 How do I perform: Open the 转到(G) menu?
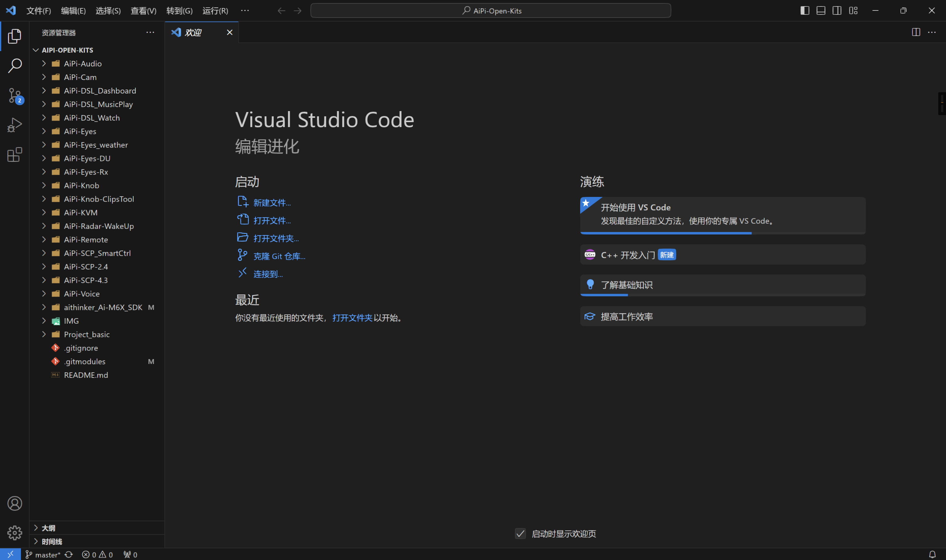[180, 10]
